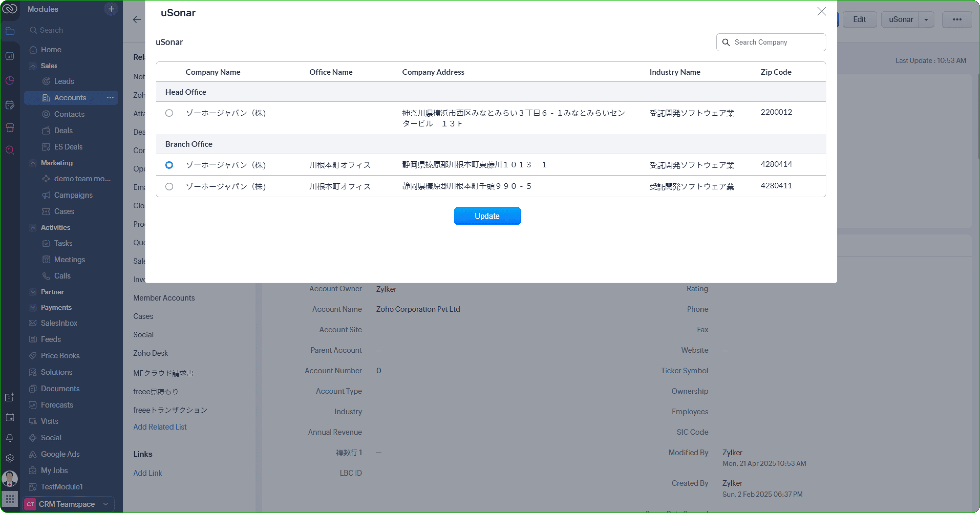
Task: Open the Contacts module
Action: 69,114
